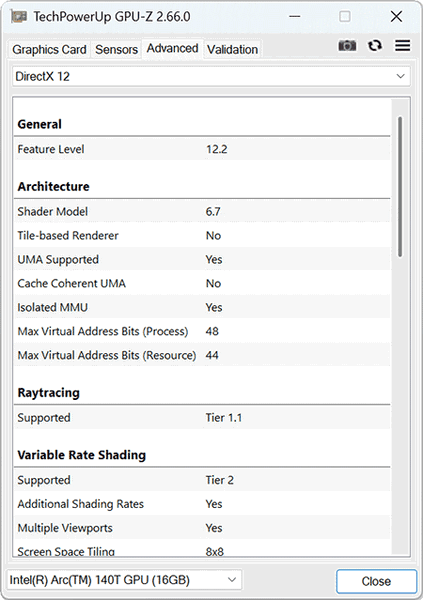Viewport: 423px width, 600px height.
Task: Click the refresh arrows icon
Action: point(375,46)
